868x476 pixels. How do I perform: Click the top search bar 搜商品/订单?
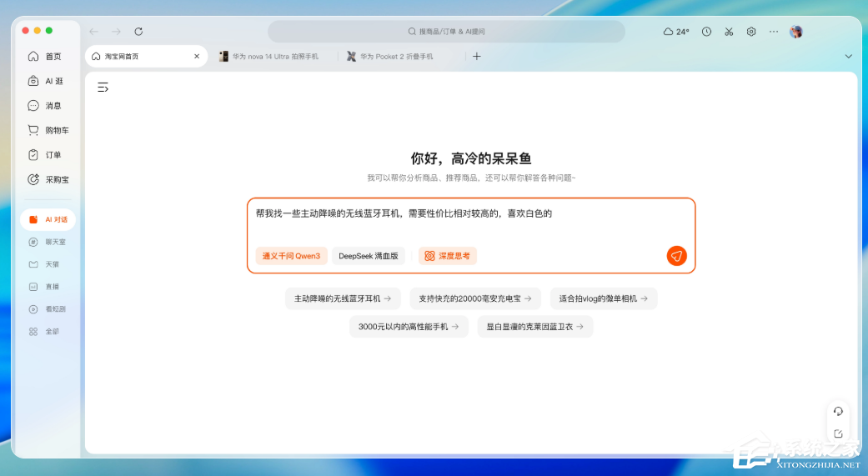pyautogui.click(x=446, y=32)
